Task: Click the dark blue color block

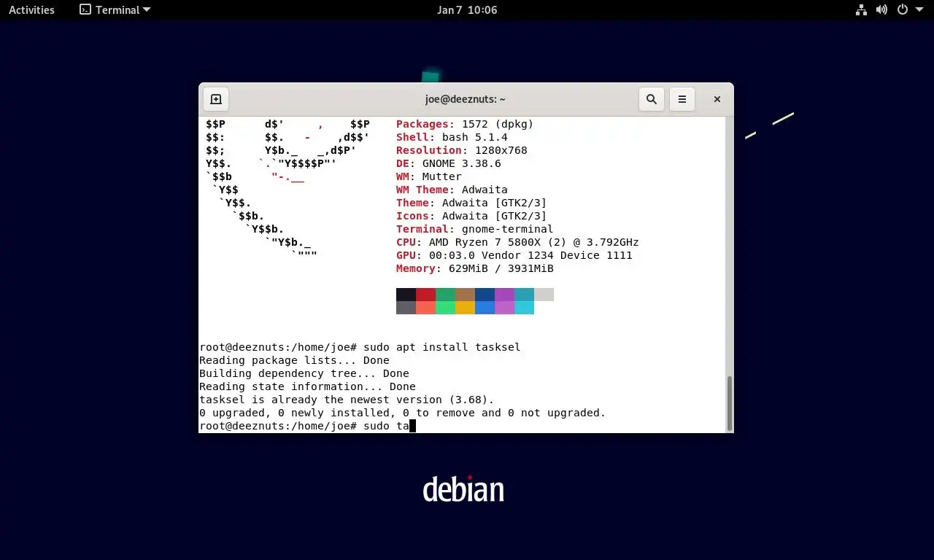Action: [485, 295]
